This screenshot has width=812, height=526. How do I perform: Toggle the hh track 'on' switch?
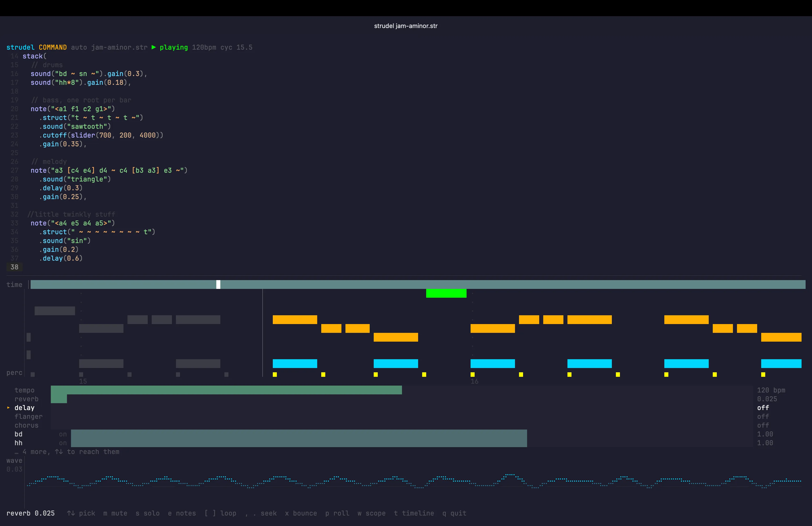(63, 443)
